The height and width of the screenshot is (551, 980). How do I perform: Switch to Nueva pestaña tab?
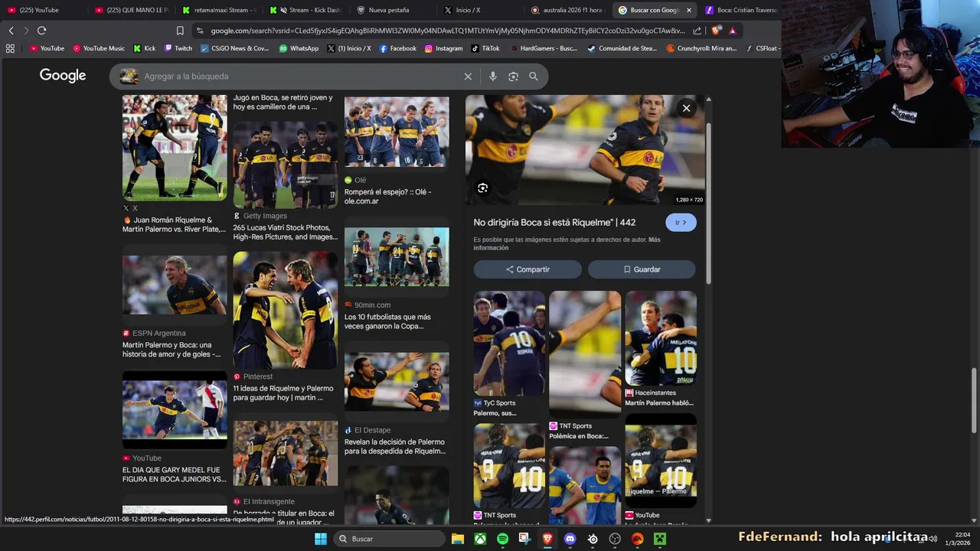[x=393, y=10]
